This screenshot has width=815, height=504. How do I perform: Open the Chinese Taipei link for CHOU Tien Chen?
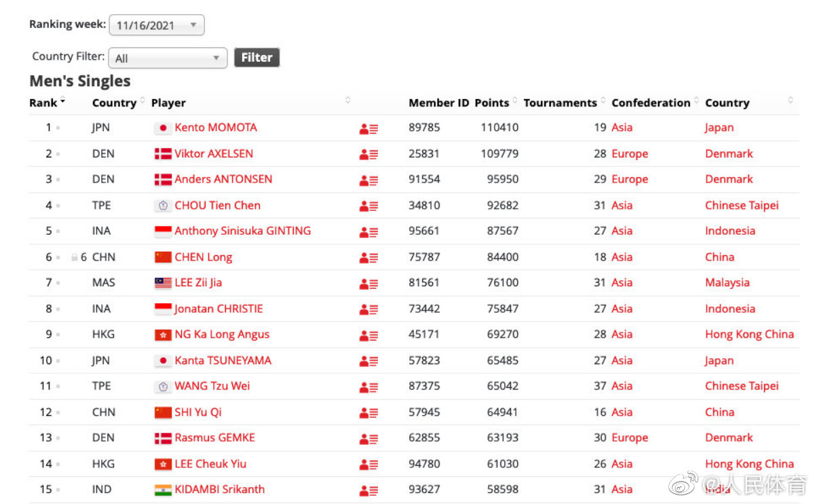click(742, 206)
